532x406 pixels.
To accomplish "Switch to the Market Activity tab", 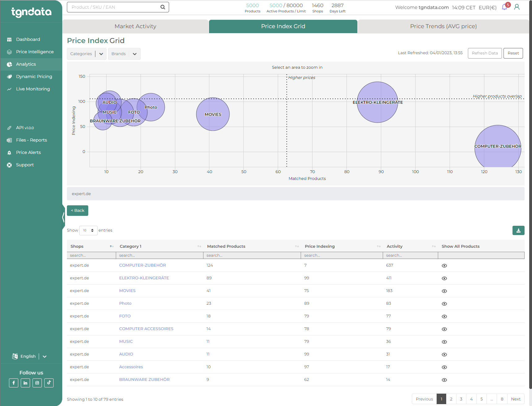I will tap(135, 26).
